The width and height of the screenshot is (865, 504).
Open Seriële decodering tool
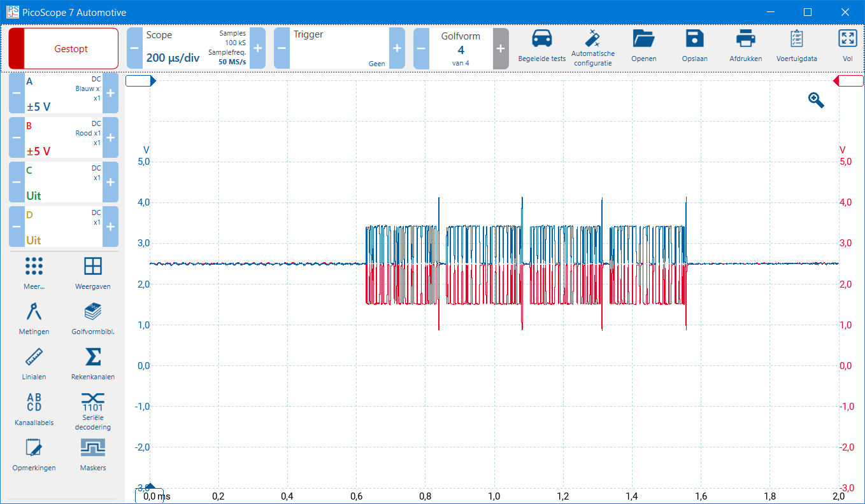click(x=93, y=402)
